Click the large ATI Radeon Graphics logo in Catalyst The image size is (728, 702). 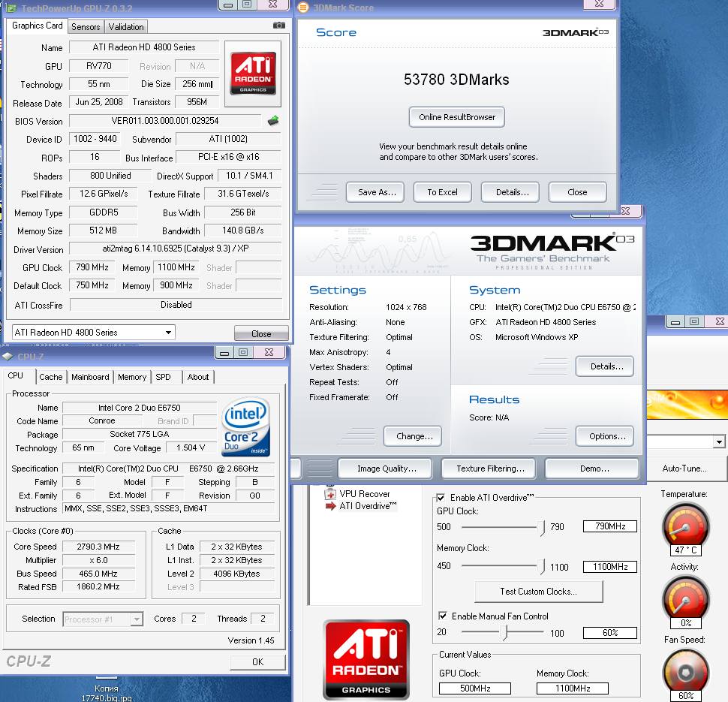[x=366, y=659]
